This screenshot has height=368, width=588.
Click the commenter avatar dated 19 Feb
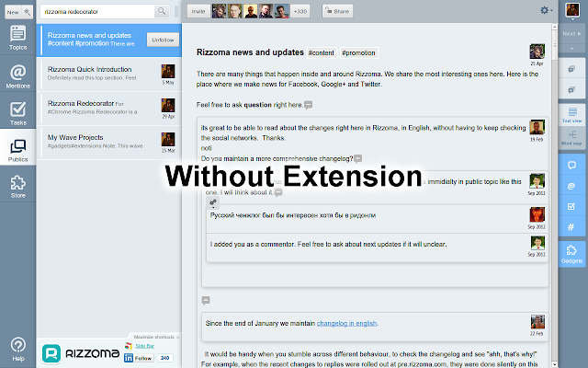click(x=537, y=127)
